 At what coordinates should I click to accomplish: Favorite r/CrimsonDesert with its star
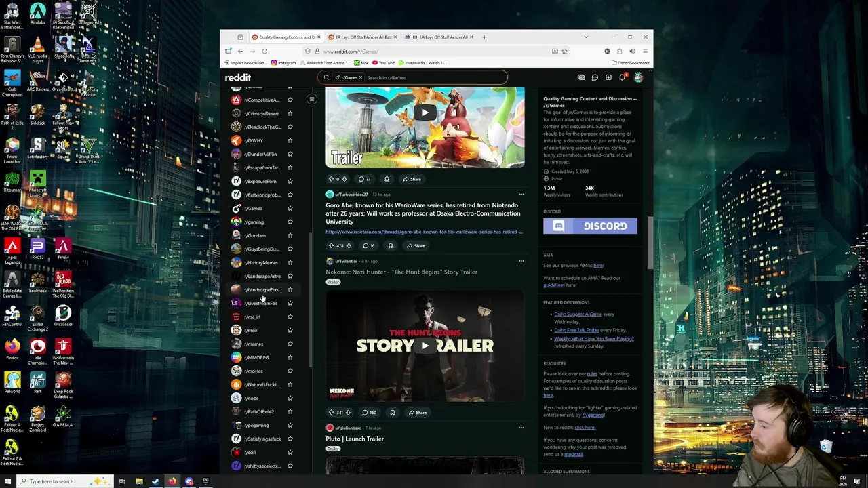[x=290, y=113]
